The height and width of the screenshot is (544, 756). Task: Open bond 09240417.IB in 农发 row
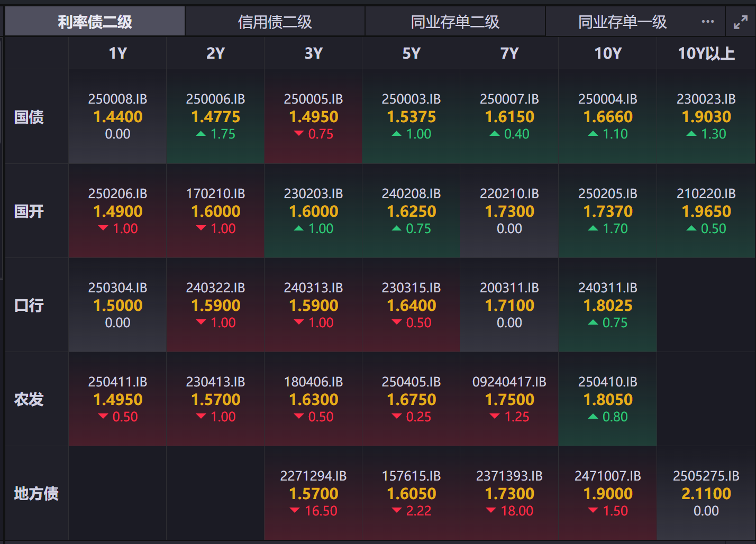[x=509, y=382]
